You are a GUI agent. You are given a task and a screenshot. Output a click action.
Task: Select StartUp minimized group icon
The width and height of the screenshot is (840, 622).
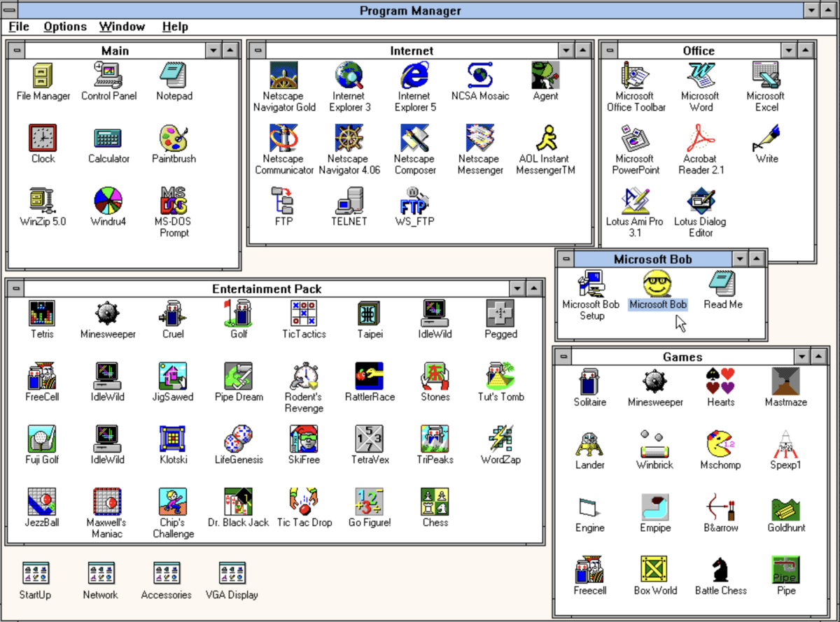tap(35, 574)
